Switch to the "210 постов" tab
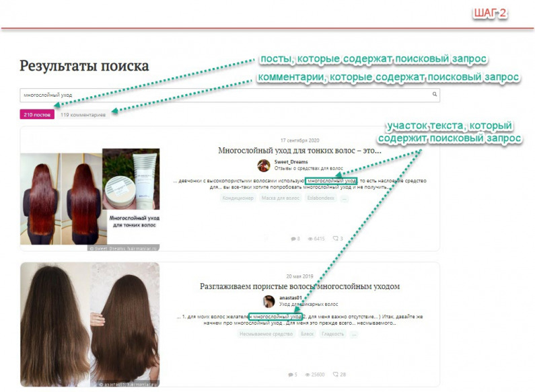535x392 pixels. click(x=37, y=115)
